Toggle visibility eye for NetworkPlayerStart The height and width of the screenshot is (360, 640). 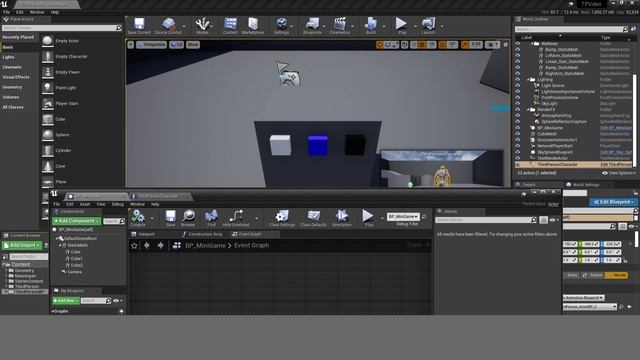pyautogui.click(x=518, y=146)
